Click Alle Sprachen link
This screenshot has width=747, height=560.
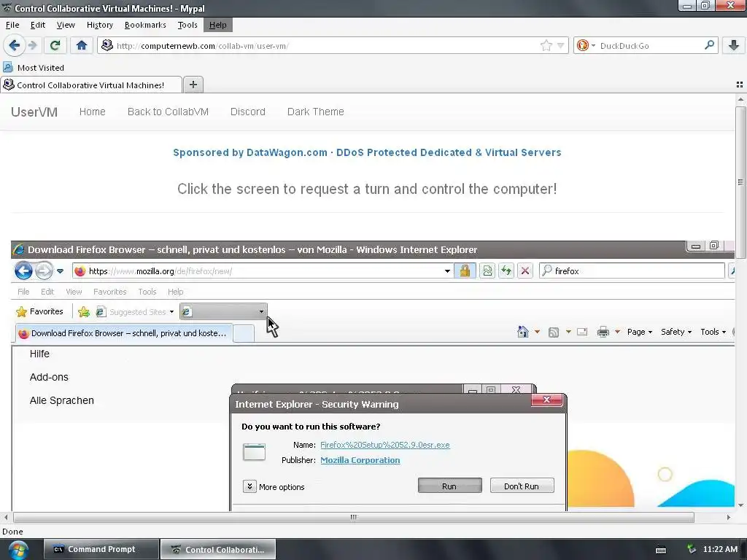tap(62, 400)
